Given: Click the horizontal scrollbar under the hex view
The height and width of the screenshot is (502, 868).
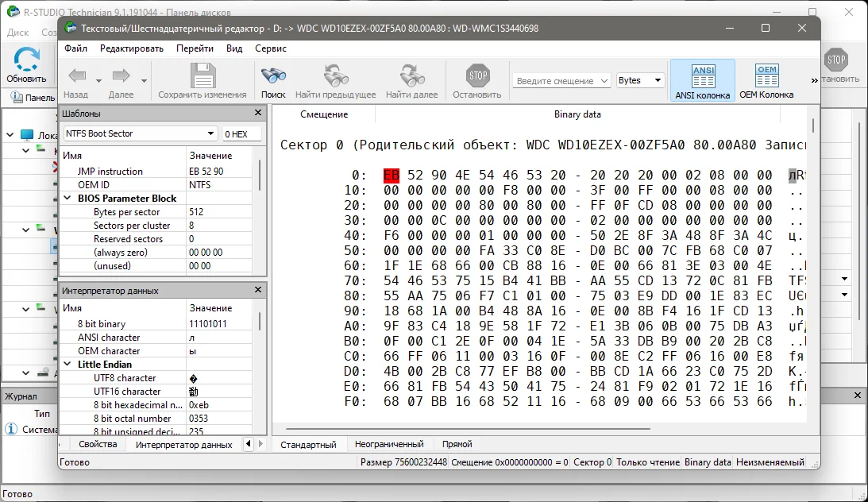Looking at the screenshot, I should 468,428.
